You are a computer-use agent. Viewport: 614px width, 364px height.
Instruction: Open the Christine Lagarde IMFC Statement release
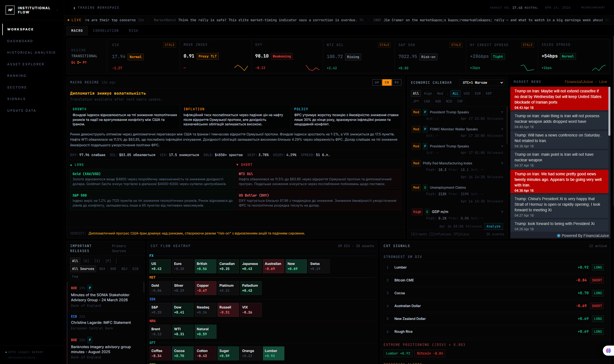click(101, 323)
